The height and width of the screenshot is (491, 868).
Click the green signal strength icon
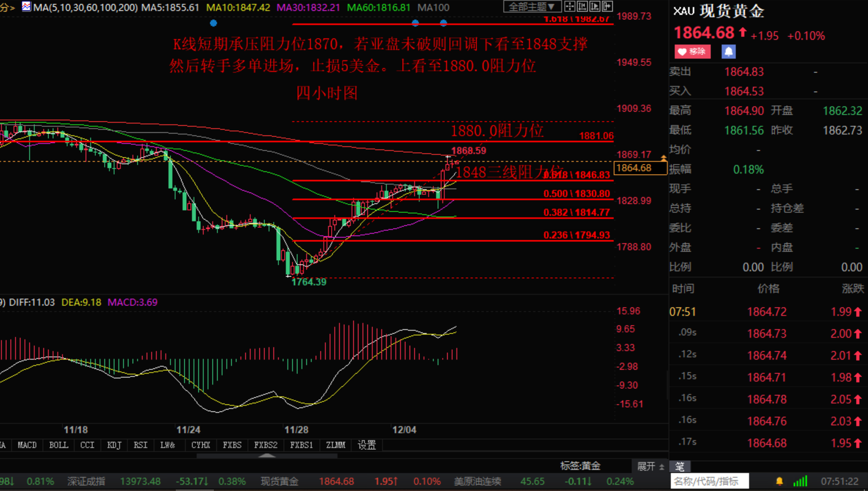(800, 481)
